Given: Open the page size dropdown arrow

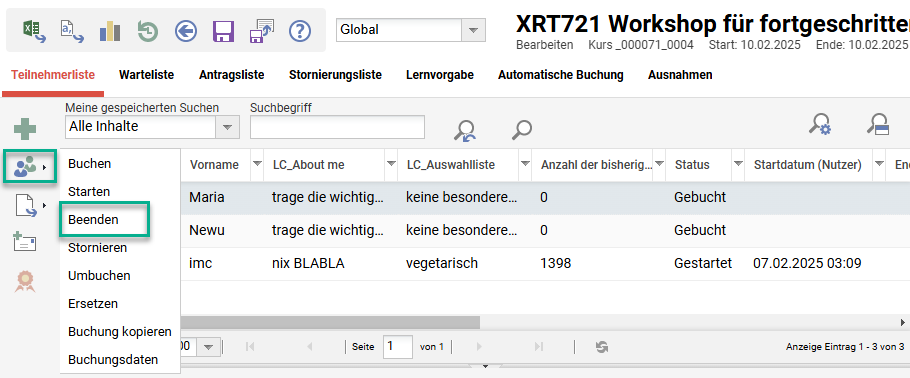Looking at the screenshot, I should click(207, 347).
